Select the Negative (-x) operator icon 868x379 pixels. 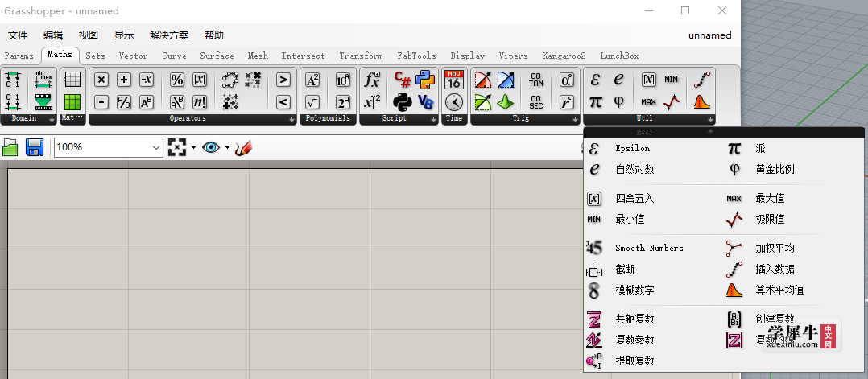[x=147, y=80]
